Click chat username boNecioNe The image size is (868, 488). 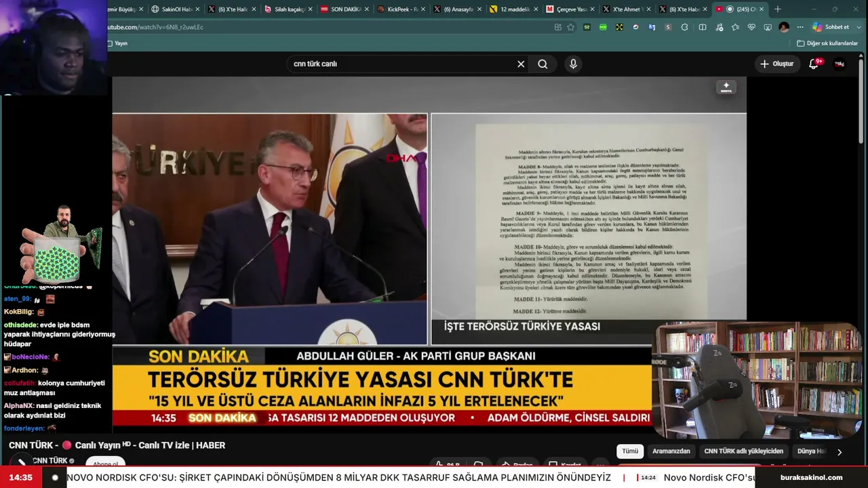(31, 357)
